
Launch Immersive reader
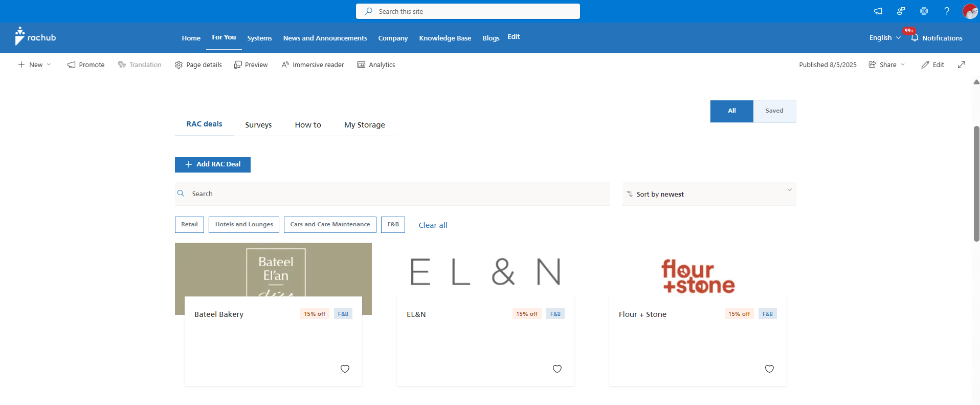(x=313, y=65)
